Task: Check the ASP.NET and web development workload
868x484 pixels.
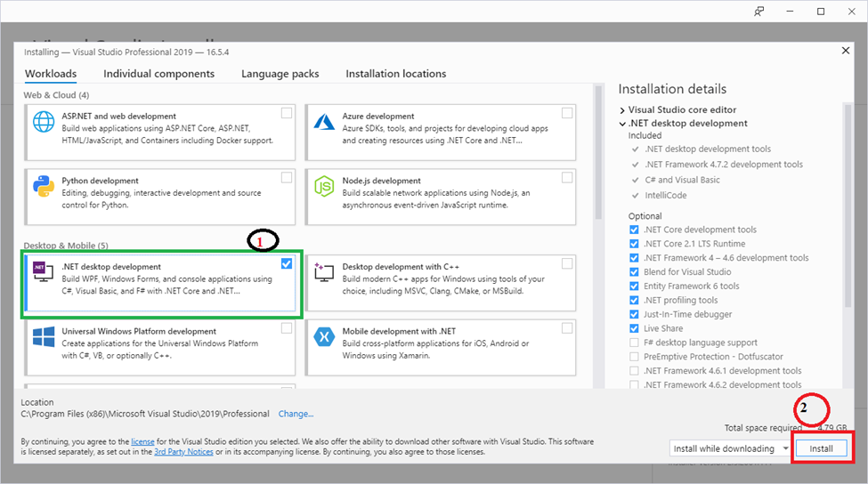Action: (286, 113)
